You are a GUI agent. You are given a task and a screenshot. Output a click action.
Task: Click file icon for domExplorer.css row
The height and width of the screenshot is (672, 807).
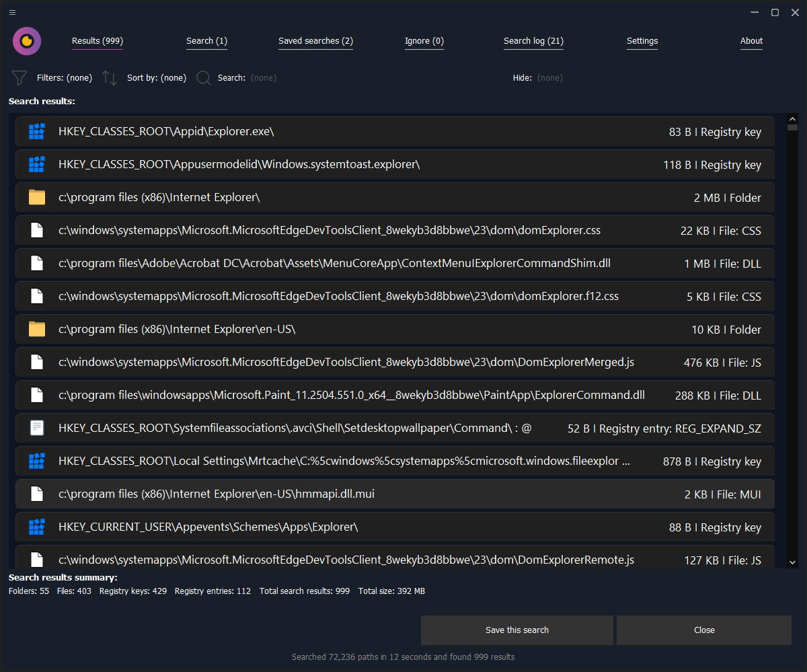click(x=37, y=231)
